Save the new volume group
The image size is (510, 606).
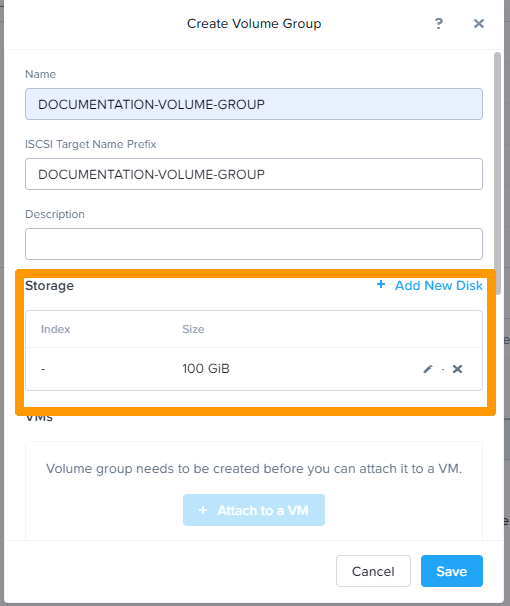(x=452, y=571)
